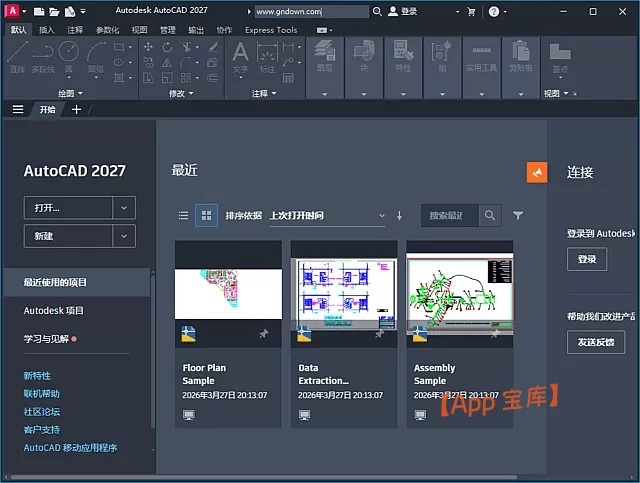Screen dimensions: 640x483
Task: Click the Table tool icon
Action: pos(288,78)
